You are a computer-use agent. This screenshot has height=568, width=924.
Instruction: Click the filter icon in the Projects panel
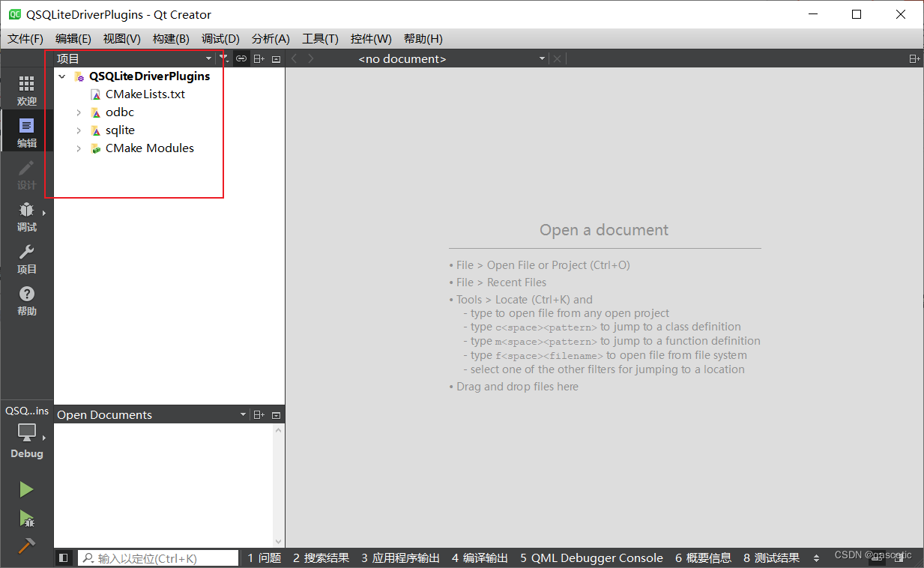pyautogui.click(x=224, y=58)
